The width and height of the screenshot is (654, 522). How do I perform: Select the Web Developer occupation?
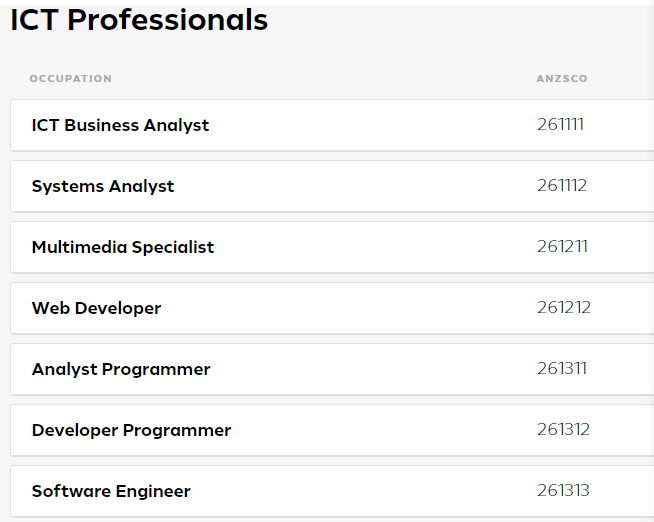pyautogui.click(x=96, y=308)
